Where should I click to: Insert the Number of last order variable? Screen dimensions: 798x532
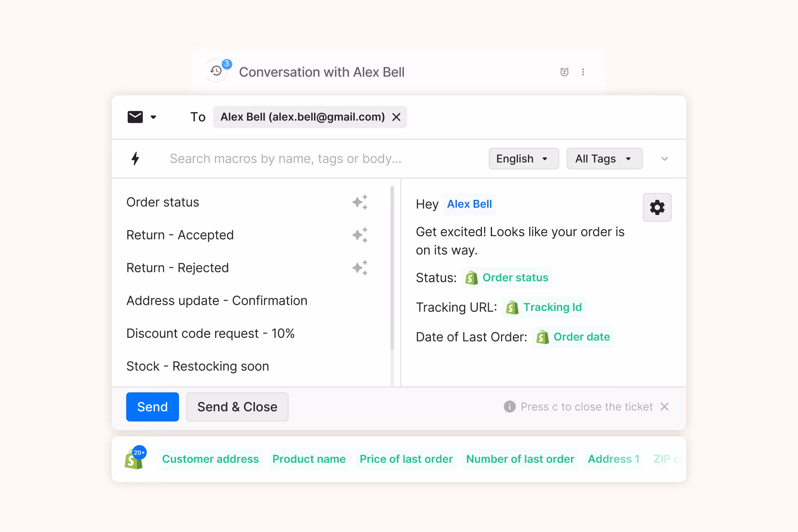point(520,459)
